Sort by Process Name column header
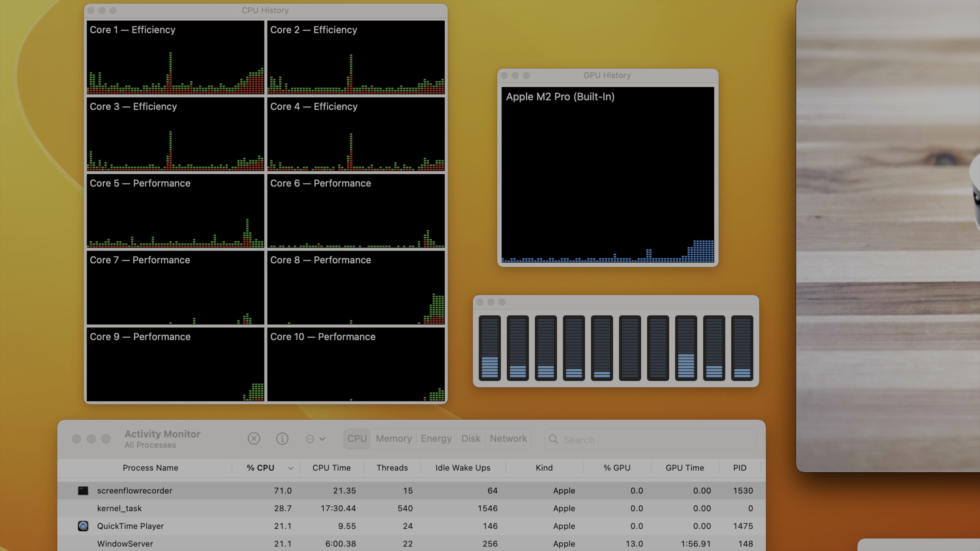The width and height of the screenshot is (980, 551). pyautogui.click(x=150, y=468)
